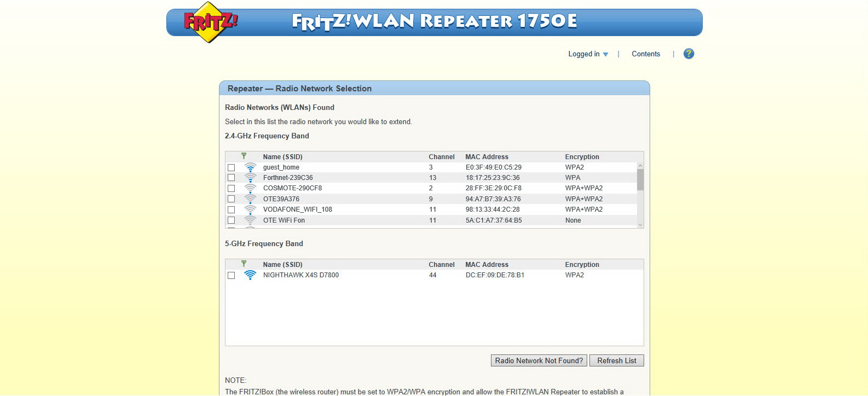Select the OTE39A376 network name
The image size is (868, 396).
(x=281, y=199)
